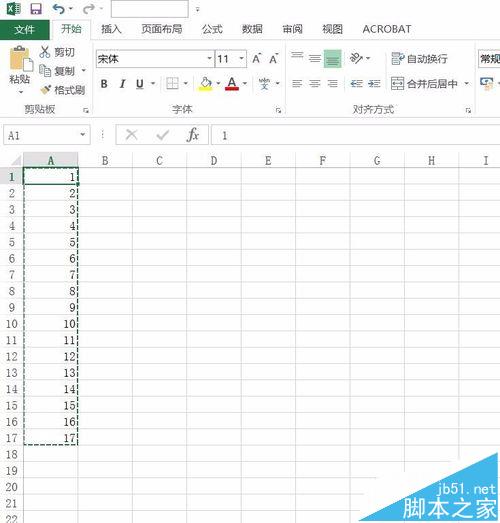
Task: Select column B header
Action: (x=105, y=160)
